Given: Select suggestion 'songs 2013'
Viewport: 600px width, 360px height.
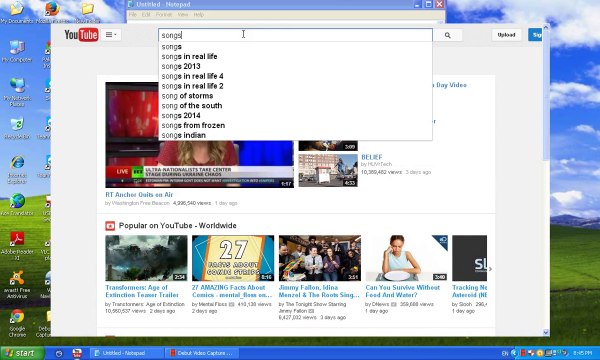Looking at the screenshot, I should pos(295,67).
